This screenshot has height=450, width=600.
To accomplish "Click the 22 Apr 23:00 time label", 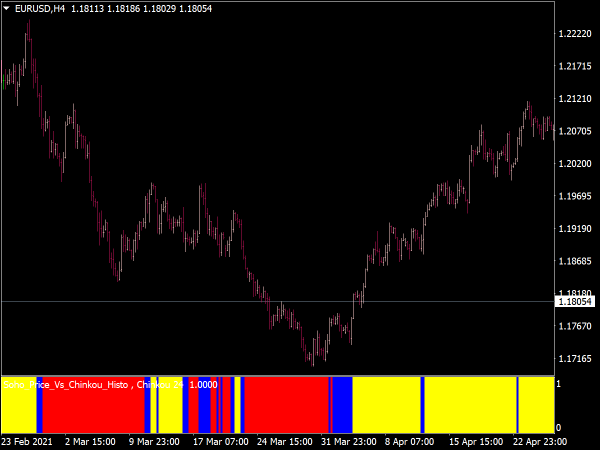I will (540, 442).
